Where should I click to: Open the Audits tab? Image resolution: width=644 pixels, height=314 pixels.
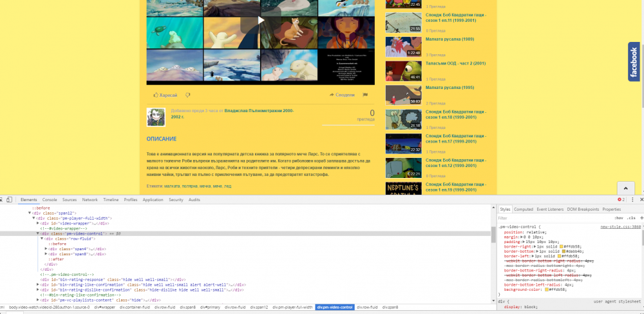click(x=194, y=200)
